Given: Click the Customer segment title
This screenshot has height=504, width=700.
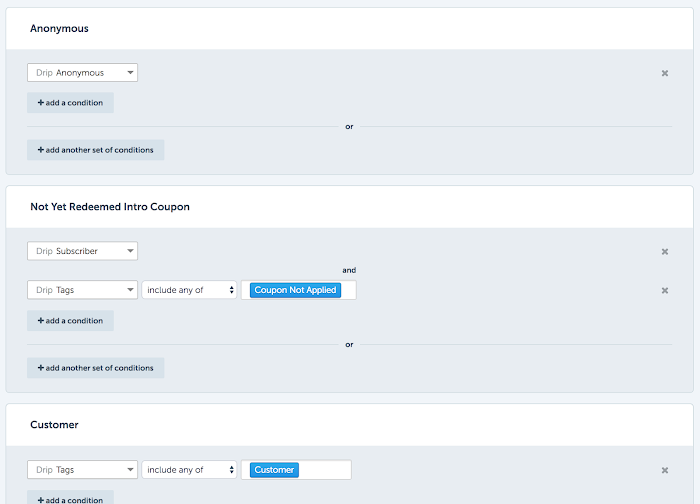Looking at the screenshot, I should coord(54,425).
